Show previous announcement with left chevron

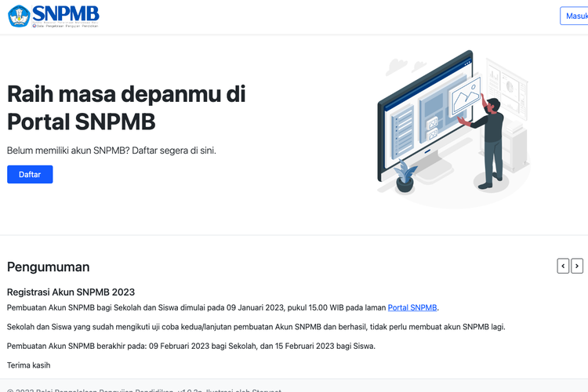coord(563,266)
